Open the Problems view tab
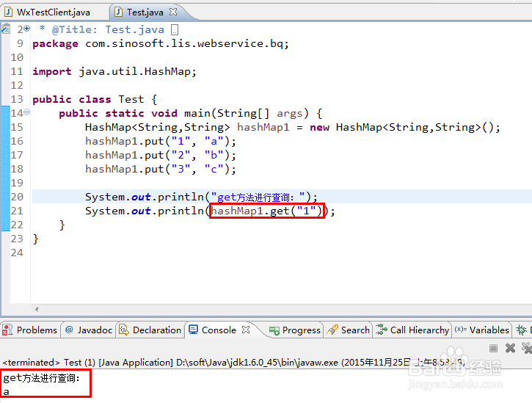 (30, 330)
